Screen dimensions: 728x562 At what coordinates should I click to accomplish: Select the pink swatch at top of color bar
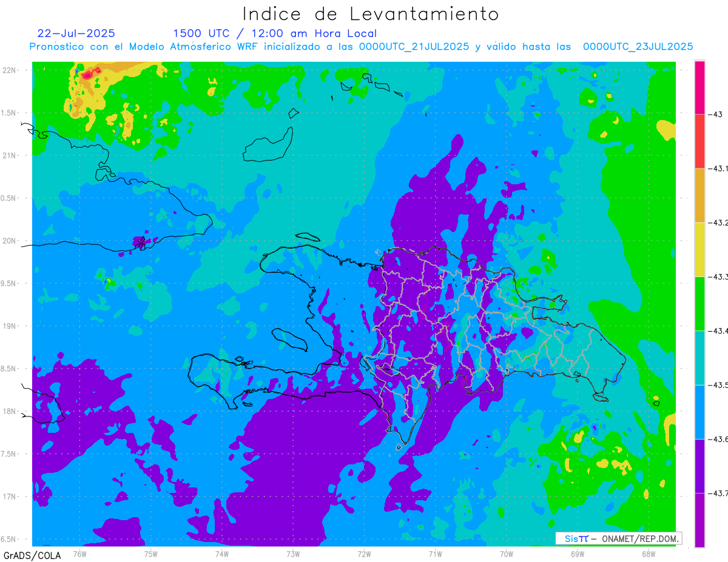pos(699,87)
